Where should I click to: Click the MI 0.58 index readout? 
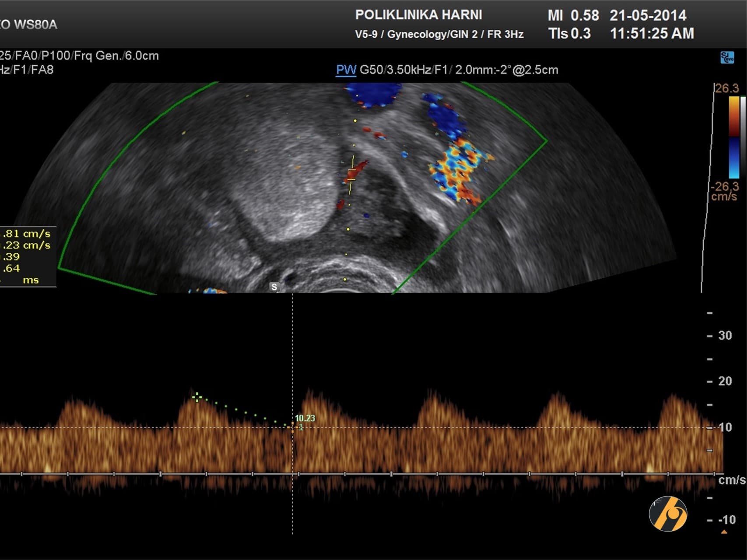coord(573,16)
